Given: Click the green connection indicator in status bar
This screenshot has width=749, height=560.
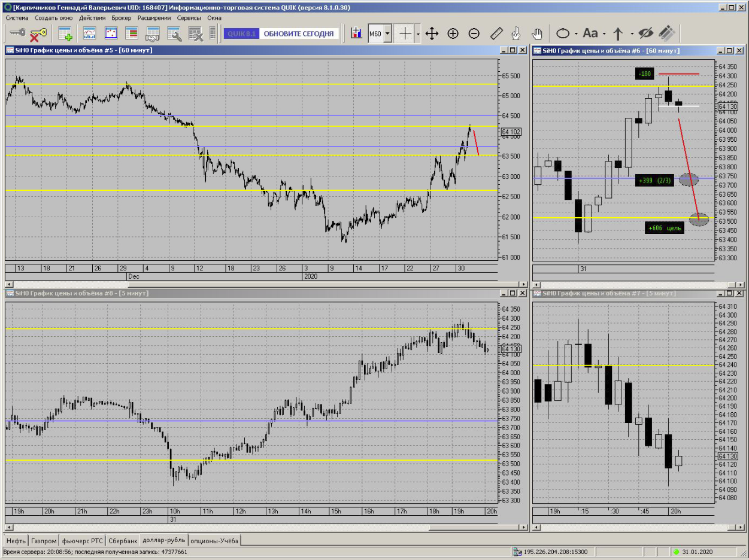Looking at the screenshot, I should [676, 552].
